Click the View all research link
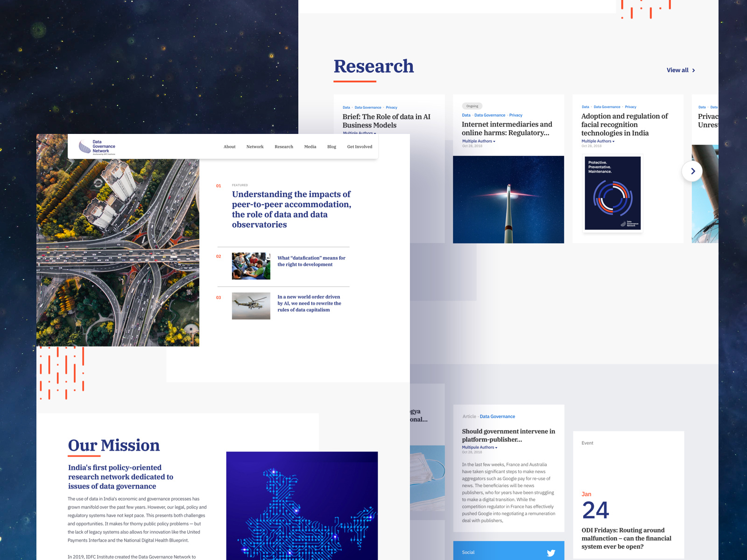Screen dimensions: 747x560 (x=680, y=70)
